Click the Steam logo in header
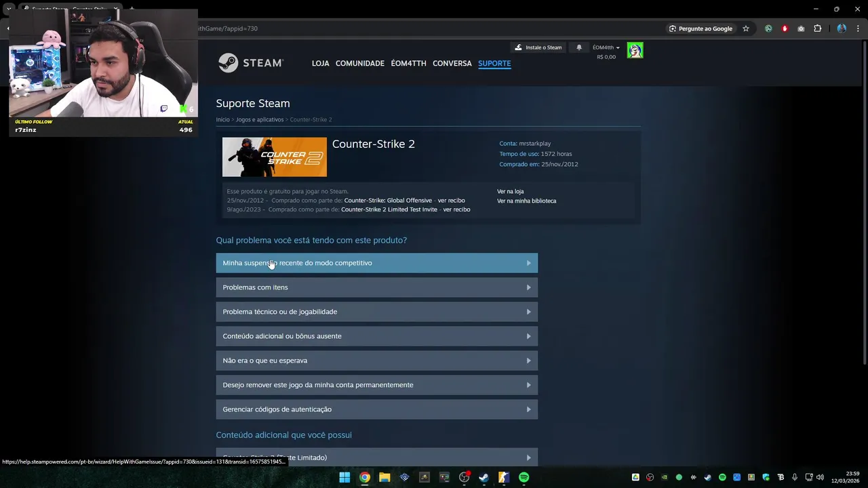 [250, 63]
